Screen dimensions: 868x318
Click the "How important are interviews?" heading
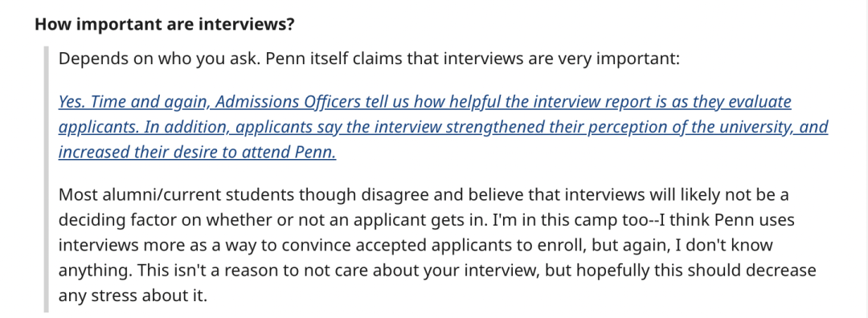coord(165,26)
